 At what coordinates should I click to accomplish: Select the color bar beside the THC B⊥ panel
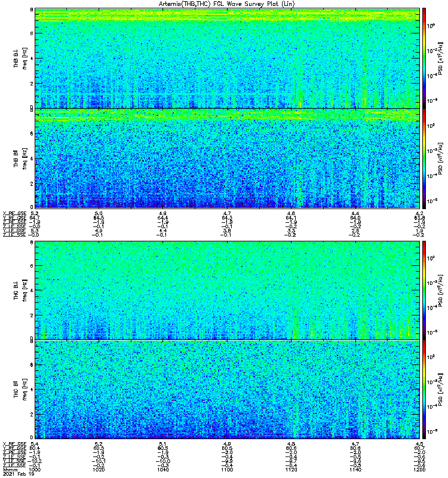(x=424, y=290)
